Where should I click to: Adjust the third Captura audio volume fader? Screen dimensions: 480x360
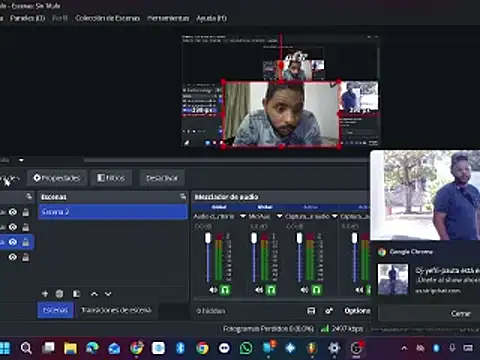(x=299, y=238)
